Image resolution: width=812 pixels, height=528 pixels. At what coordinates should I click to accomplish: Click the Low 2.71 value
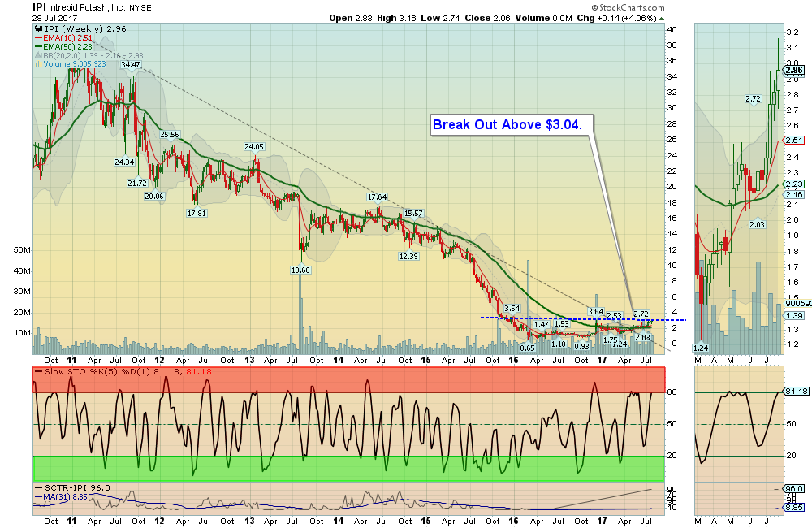click(440, 18)
